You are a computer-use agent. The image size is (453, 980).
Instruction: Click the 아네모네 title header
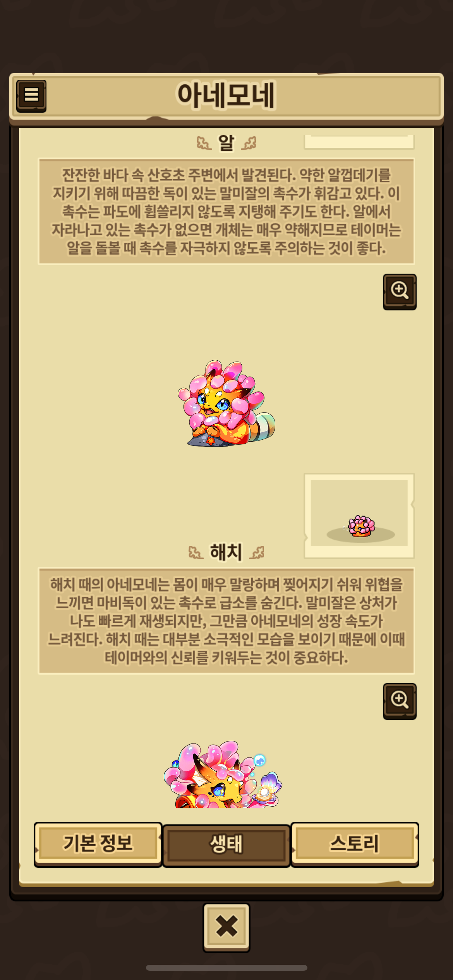226,95
